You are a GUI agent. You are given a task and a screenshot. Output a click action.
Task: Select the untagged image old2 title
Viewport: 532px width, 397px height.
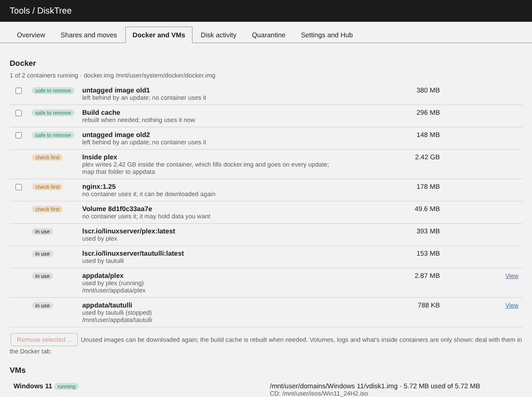(x=116, y=135)
